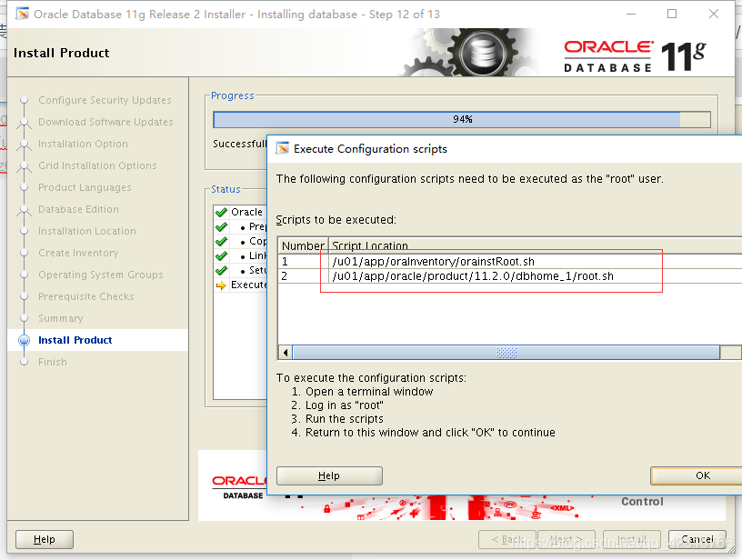Image resolution: width=742 pixels, height=560 pixels.
Task: Select Summary step in sidebar
Action: pos(61,318)
